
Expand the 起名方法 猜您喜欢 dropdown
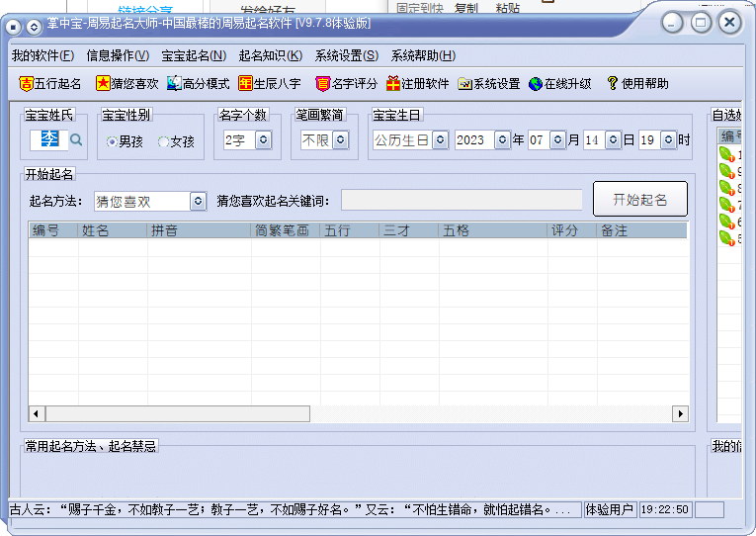click(x=199, y=201)
